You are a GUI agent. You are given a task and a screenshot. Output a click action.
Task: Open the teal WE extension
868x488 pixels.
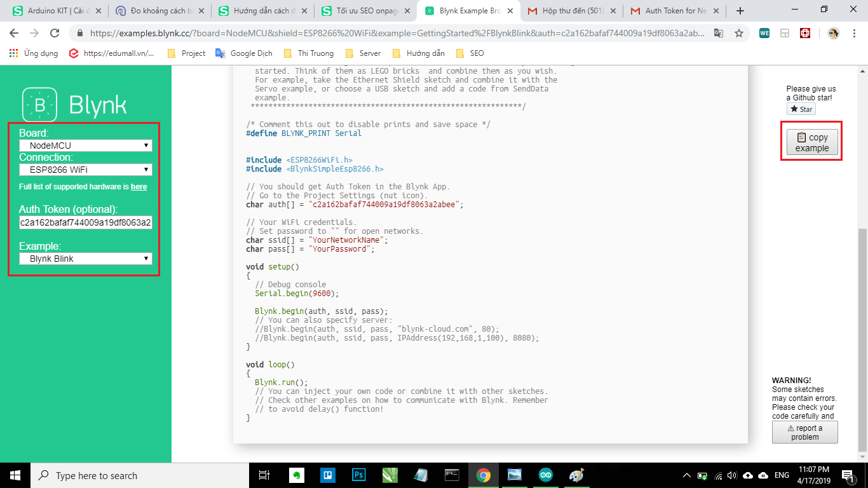[x=764, y=33]
